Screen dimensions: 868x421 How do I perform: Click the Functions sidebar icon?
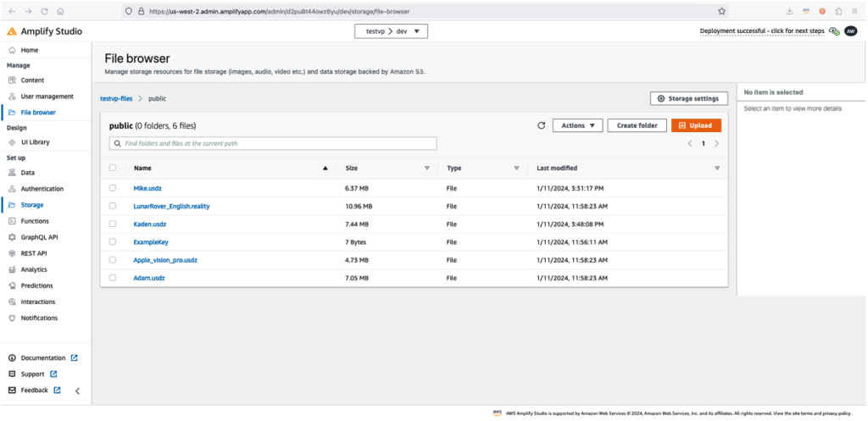point(12,221)
